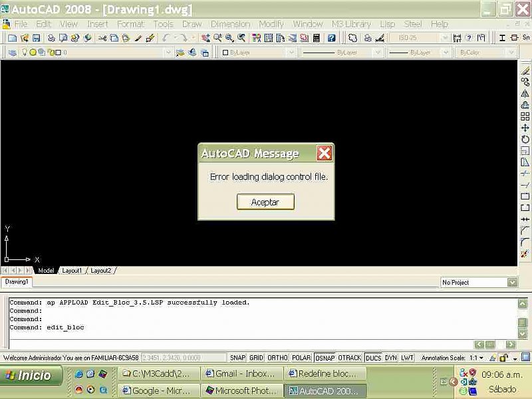The width and height of the screenshot is (532, 399).
Task: Click the Plot printer icon
Action: [x=51, y=38]
